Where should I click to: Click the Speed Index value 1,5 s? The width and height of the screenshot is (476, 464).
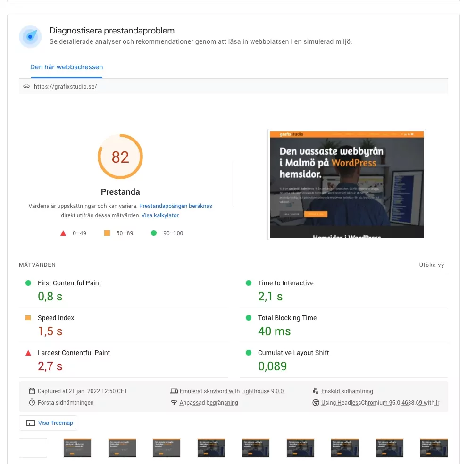[x=50, y=331]
